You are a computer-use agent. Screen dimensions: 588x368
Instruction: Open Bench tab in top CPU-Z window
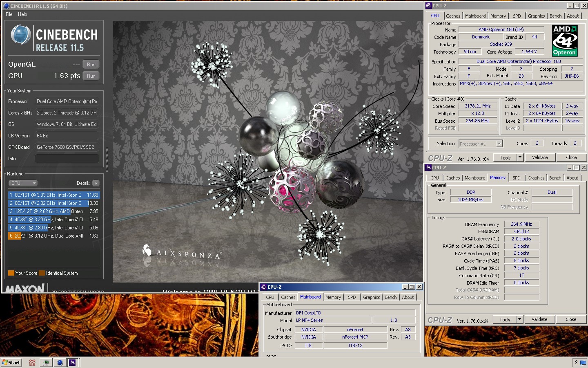pos(555,16)
